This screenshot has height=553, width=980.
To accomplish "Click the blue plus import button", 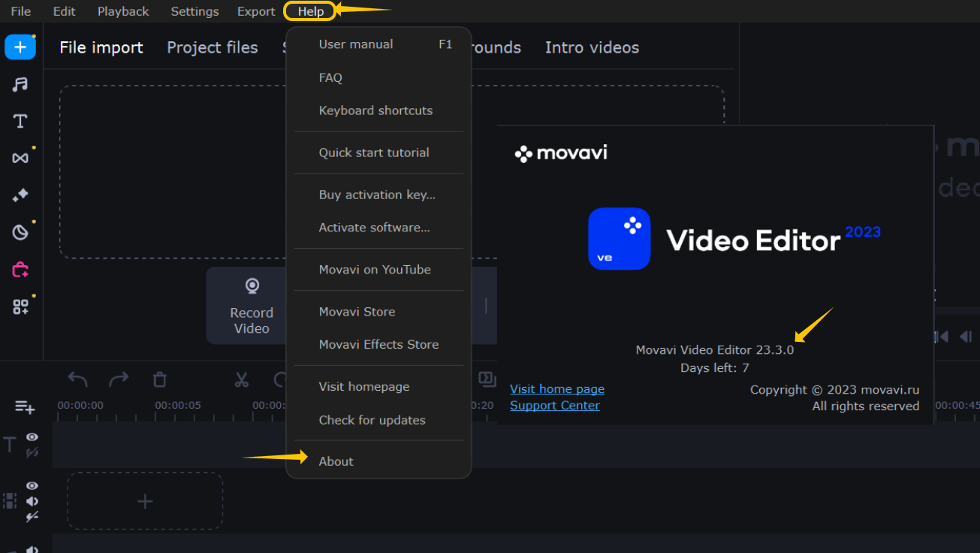I will [x=20, y=47].
